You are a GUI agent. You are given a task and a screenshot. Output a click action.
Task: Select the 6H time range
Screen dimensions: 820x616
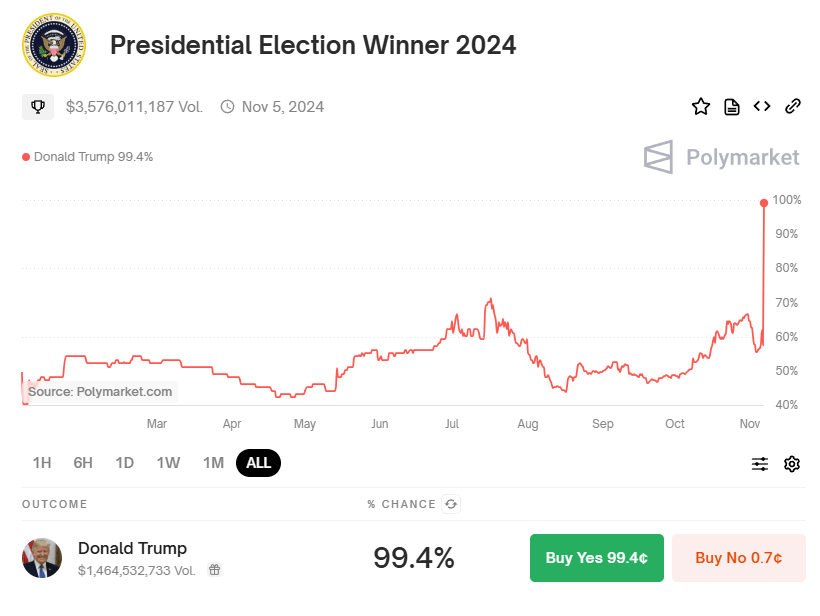(83, 463)
